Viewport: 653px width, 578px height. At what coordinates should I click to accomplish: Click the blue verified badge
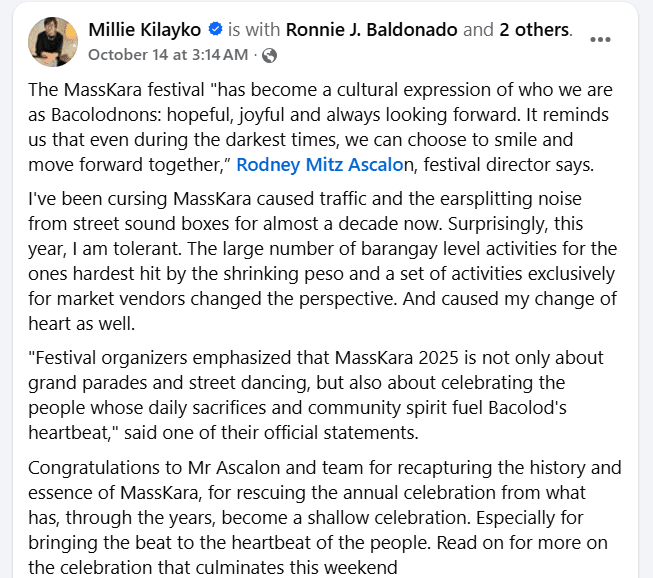tap(213, 30)
